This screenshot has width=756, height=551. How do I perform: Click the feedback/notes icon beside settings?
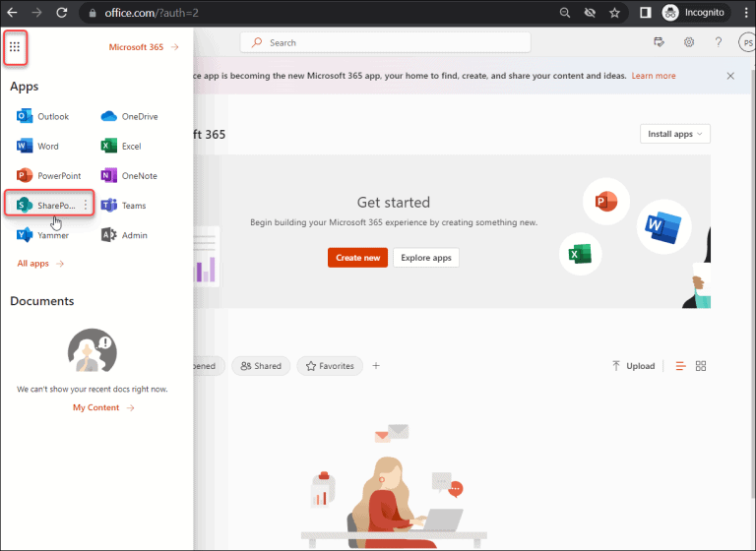tap(659, 42)
